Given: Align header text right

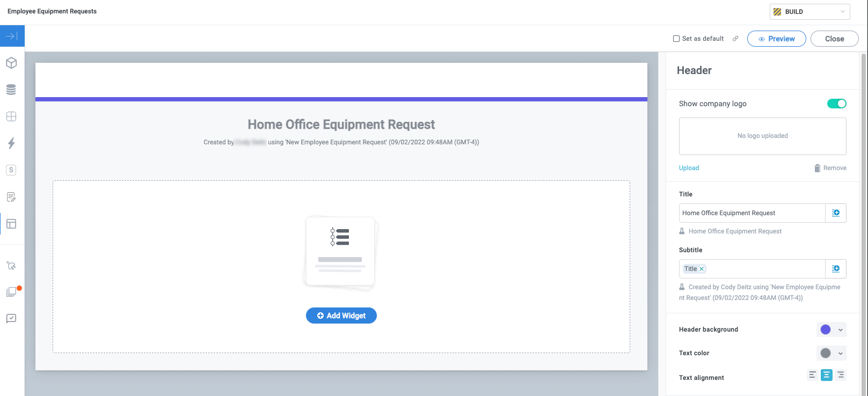Looking at the screenshot, I should coord(841,375).
